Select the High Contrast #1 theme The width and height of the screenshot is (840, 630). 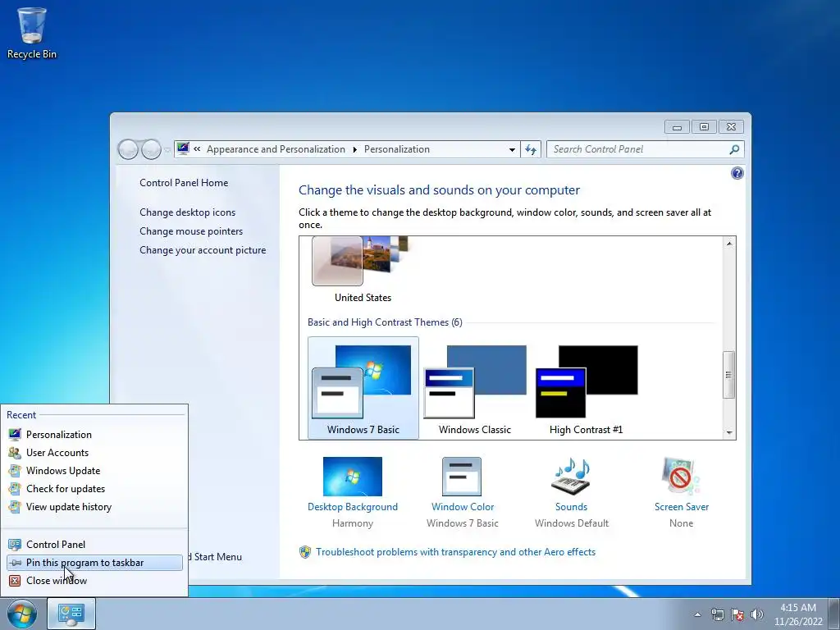[x=586, y=390]
